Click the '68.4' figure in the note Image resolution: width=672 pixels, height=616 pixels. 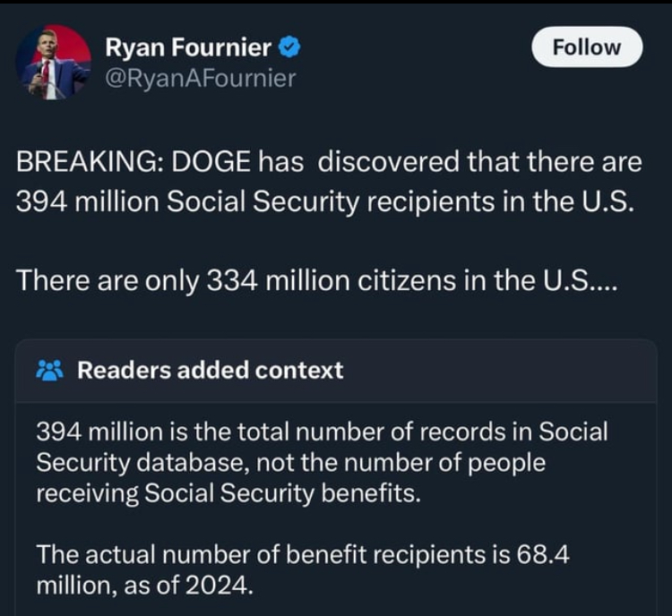pyautogui.click(x=543, y=554)
